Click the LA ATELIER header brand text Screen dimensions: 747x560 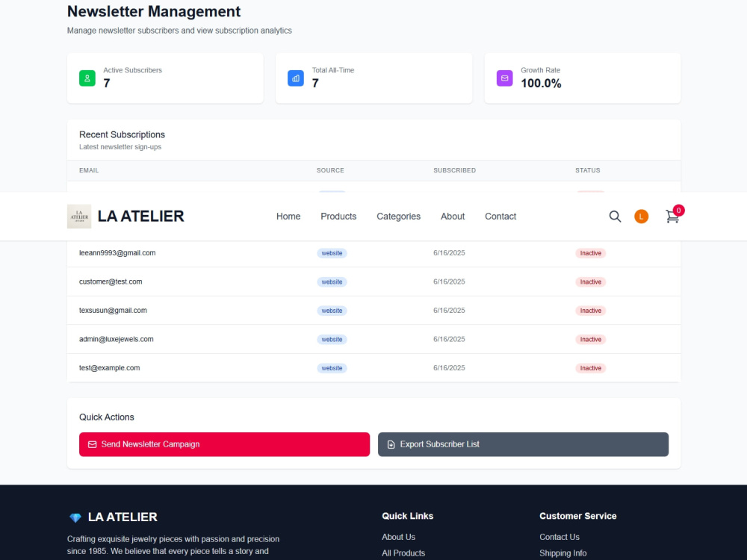[140, 217]
